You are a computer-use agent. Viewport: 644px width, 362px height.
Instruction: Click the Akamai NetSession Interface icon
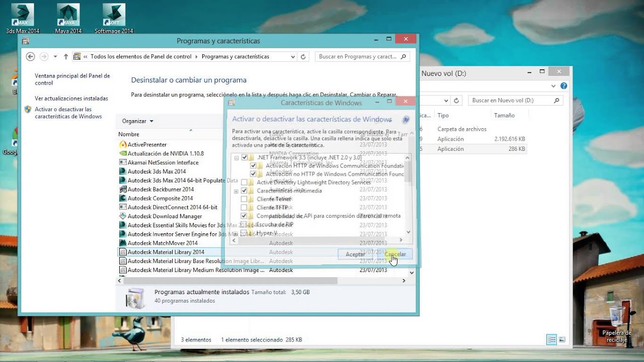click(x=123, y=162)
